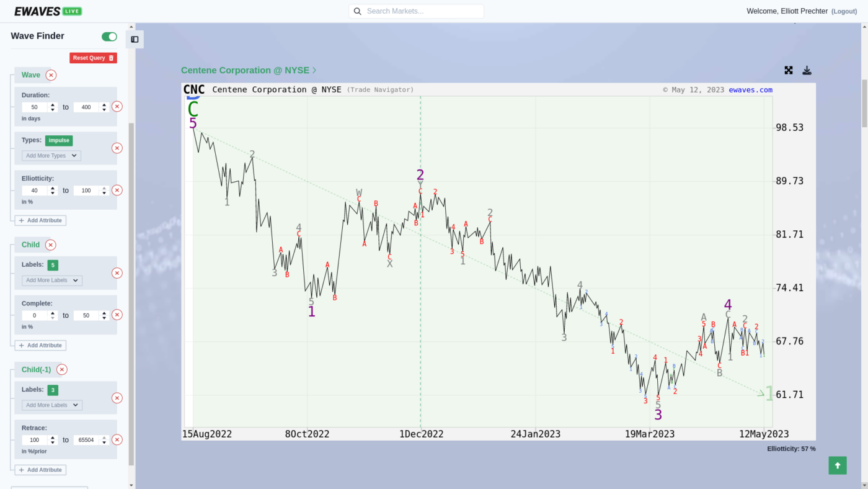Click the Reset Query button

93,58
